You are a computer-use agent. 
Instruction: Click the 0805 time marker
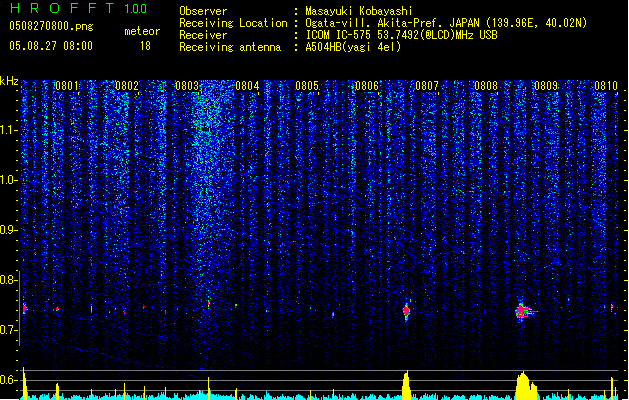(x=307, y=86)
